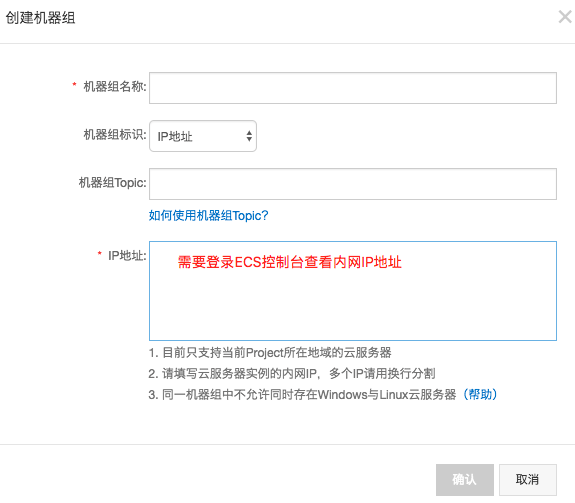Open the (帮助) link in note 3
Screen dimensions: 575x503
(480, 394)
